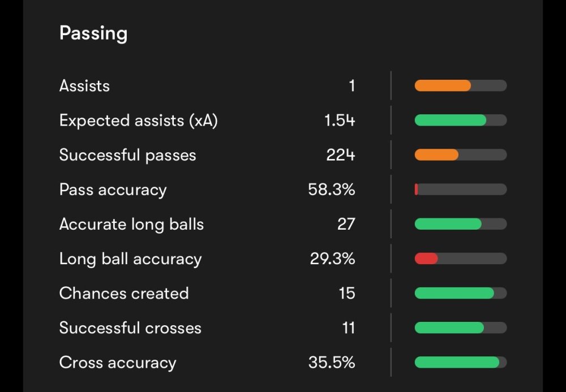
Task: Click the 58.3% pass accuracy value
Action: [332, 189]
